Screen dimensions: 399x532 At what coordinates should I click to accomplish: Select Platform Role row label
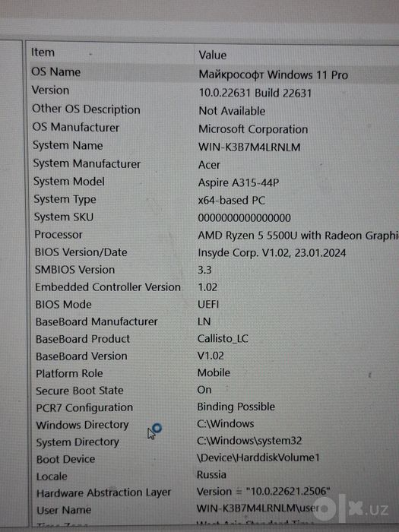point(69,374)
